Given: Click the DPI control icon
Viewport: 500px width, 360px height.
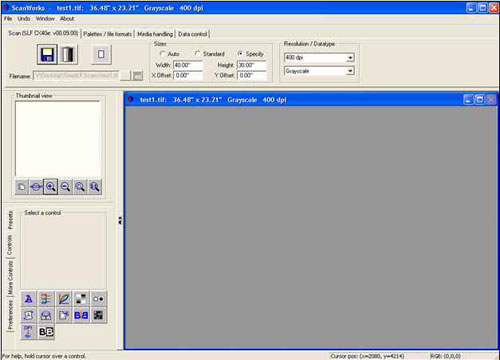Looking at the screenshot, I should (x=29, y=332).
